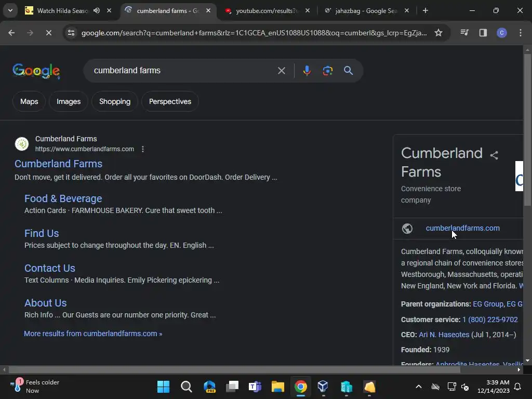Share the Cumberland Farms knowledge panel

[x=494, y=155]
